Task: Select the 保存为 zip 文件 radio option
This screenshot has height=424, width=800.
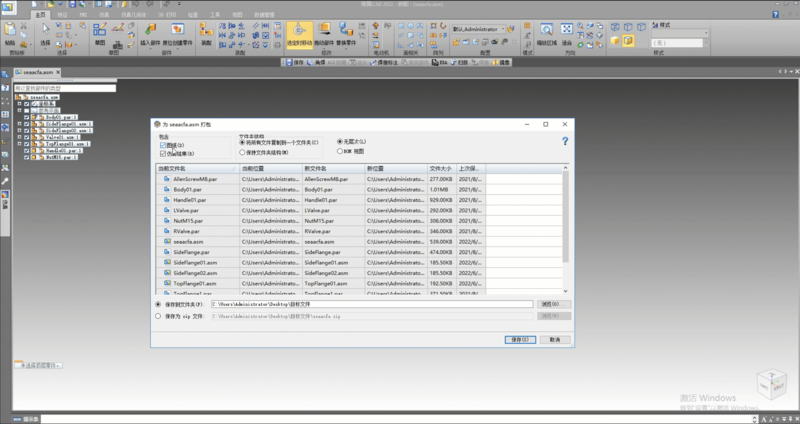Action: [x=158, y=315]
